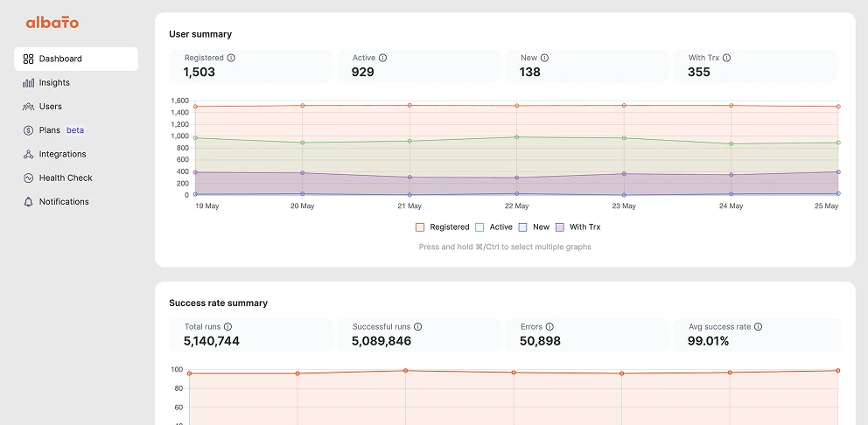Open the Dashboard menu item
868x425 pixels.
[x=76, y=59]
